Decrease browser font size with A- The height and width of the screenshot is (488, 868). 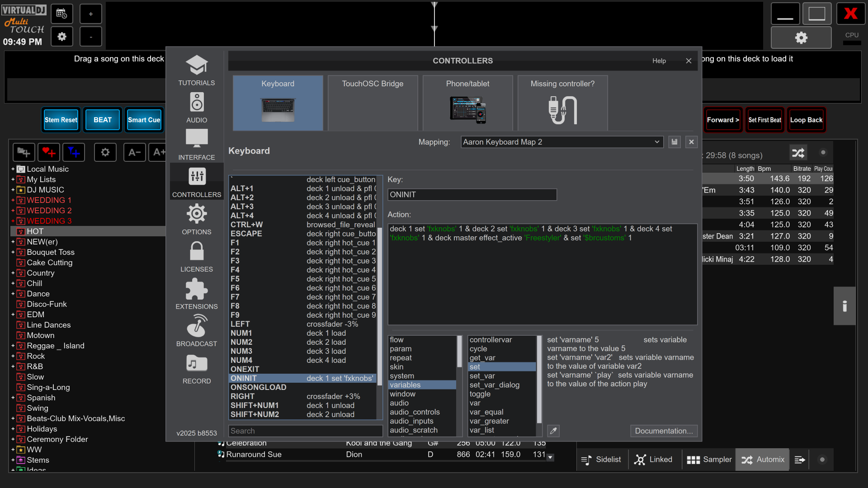tap(135, 152)
